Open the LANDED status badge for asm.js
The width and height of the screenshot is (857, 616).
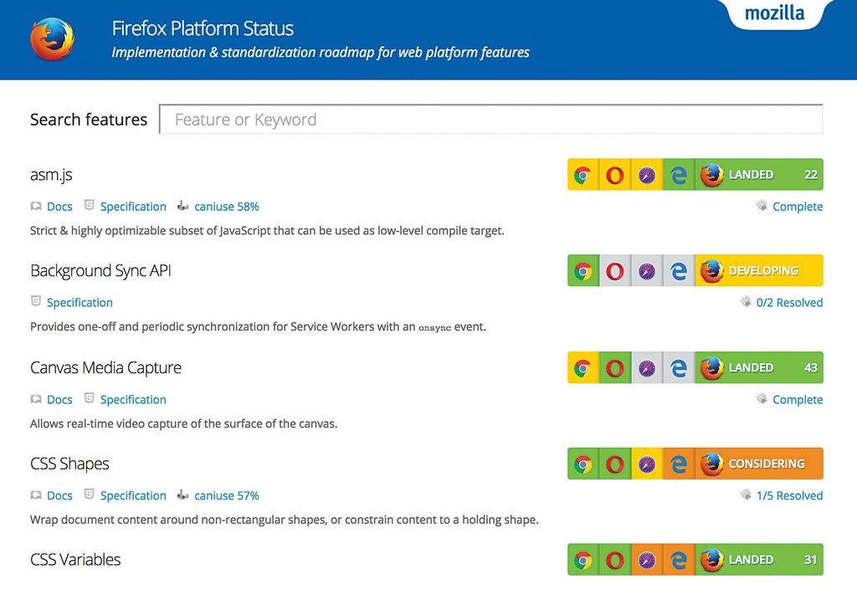(751, 174)
